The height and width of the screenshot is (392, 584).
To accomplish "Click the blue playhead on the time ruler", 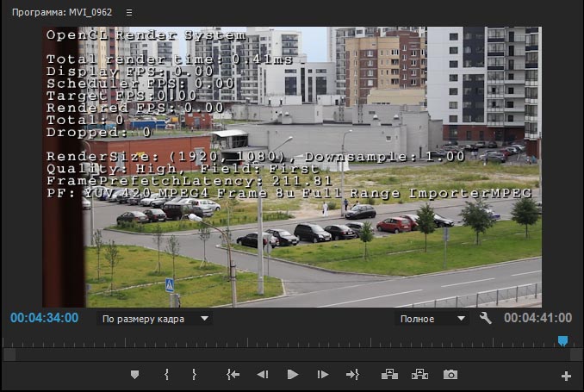I will click(x=562, y=341).
